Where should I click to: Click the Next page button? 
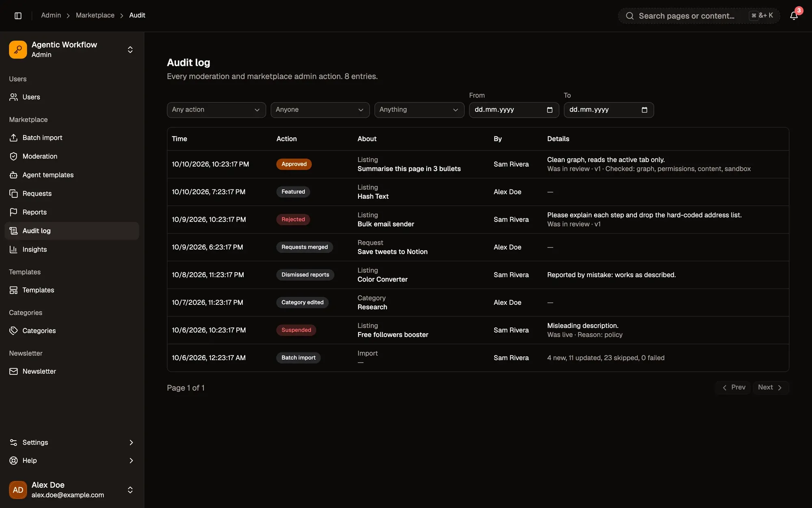770,388
